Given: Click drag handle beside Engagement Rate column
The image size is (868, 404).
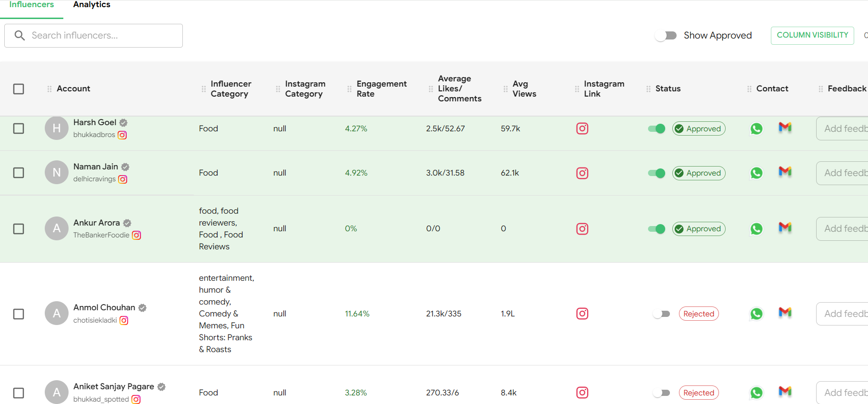Looking at the screenshot, I should [x=349, y=89].
